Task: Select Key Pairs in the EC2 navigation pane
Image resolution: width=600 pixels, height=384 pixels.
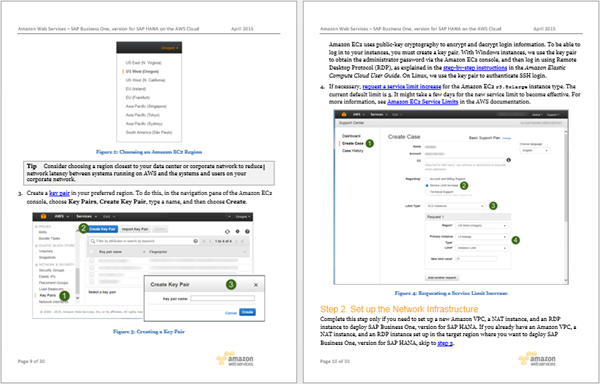Action: pos(48,295)
